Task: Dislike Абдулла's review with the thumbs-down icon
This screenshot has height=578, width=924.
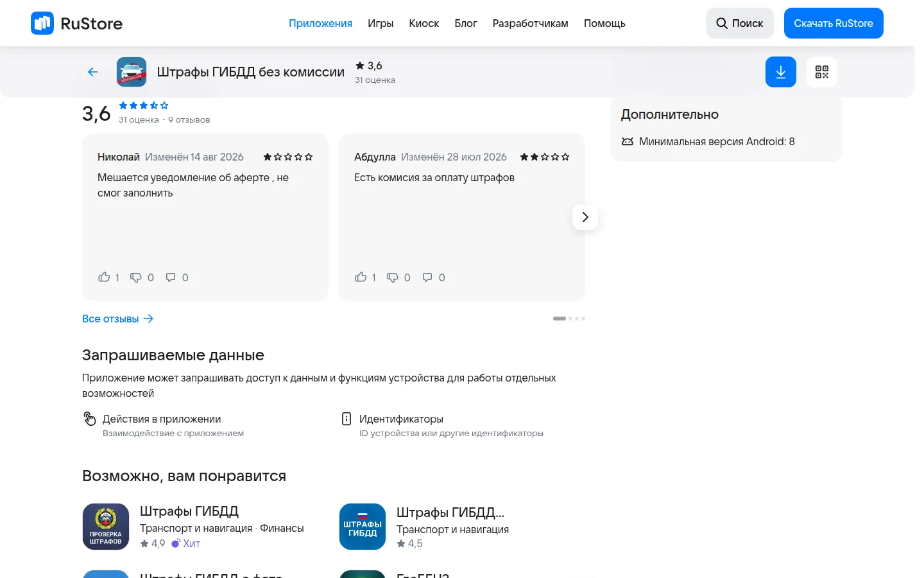Action: click(x=393, y=277)
